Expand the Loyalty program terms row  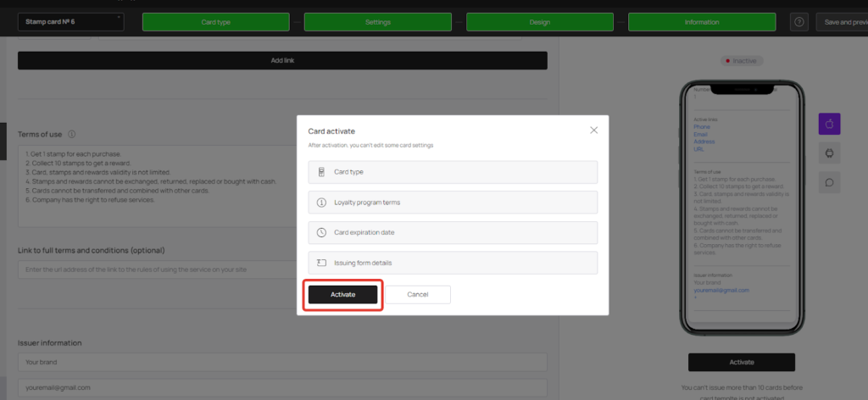pyautogui.click(x=453, y=203)
